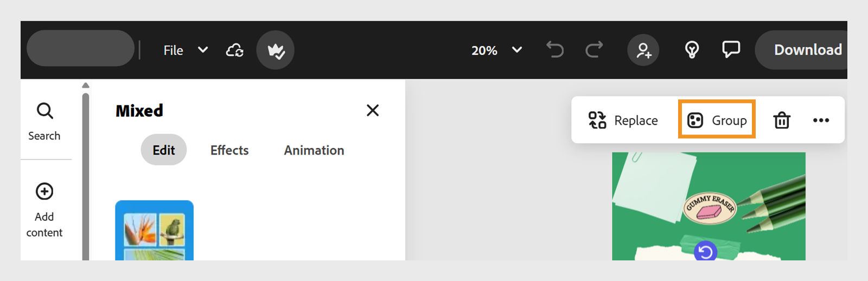The height and width of the screenshot is (281, 868).
Task: Click the Download button
Action: (x=807, y=50)
